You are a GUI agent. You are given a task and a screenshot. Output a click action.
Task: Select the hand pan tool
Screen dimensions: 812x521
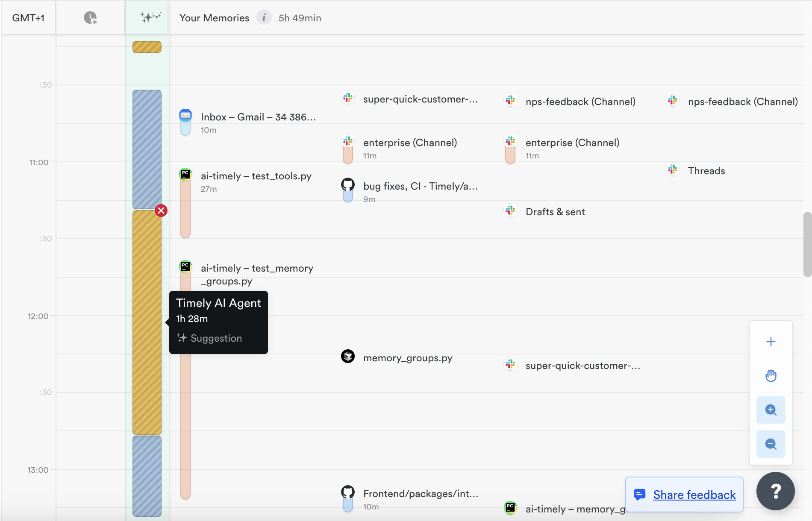tap(771, 376)
